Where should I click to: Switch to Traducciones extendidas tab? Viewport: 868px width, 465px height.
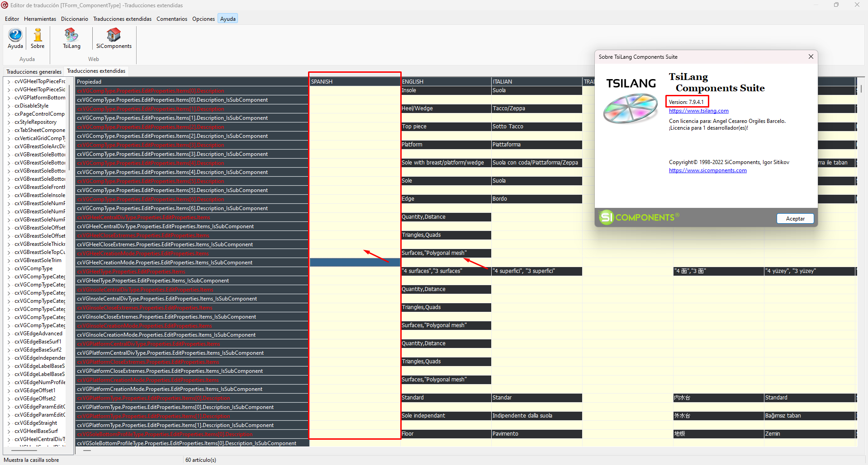pyautogui.click(x=96, y=71)
